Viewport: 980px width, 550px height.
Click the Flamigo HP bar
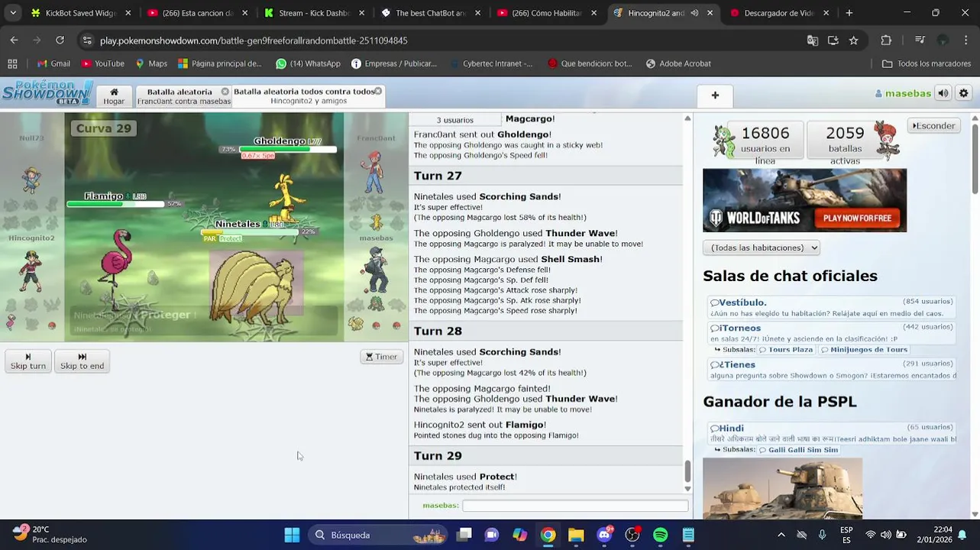tap(115, 204)
